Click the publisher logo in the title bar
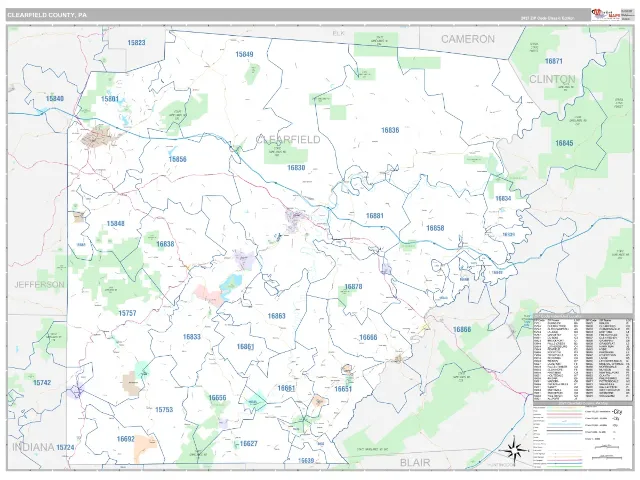Image resolution: width=640 pixels, height=480 pixels. (605, 14)
